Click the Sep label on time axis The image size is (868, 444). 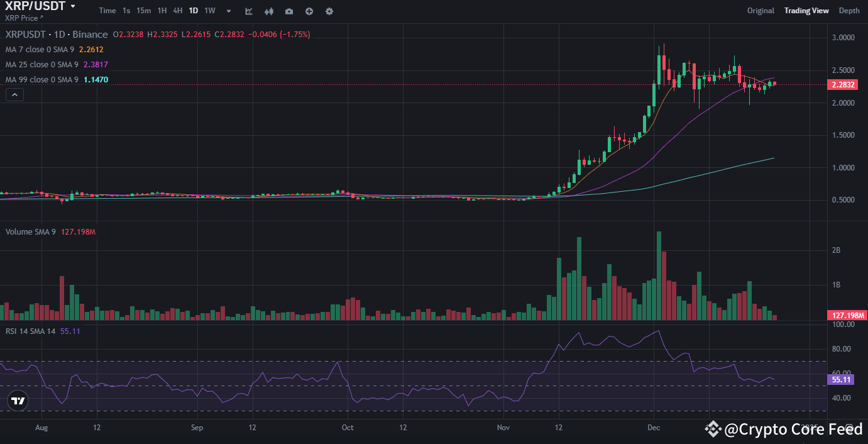tap(197, 428)
